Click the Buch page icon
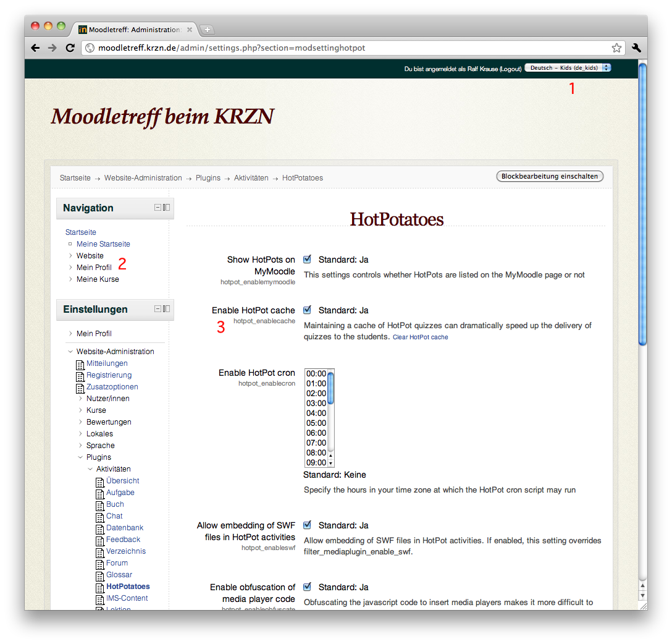Image resolution: width=672 pixels, height=644 pixels. click(x=100, y=506)
